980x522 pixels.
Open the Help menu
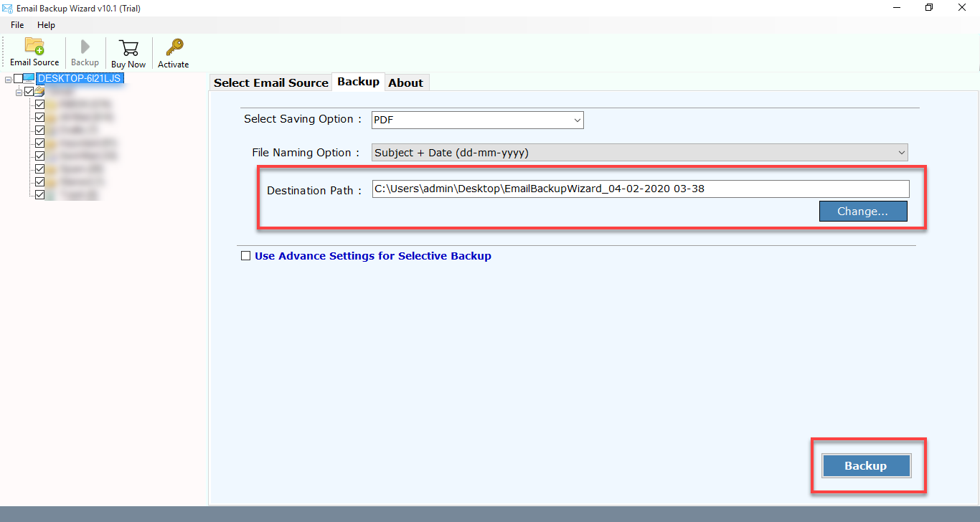[46, 25]
